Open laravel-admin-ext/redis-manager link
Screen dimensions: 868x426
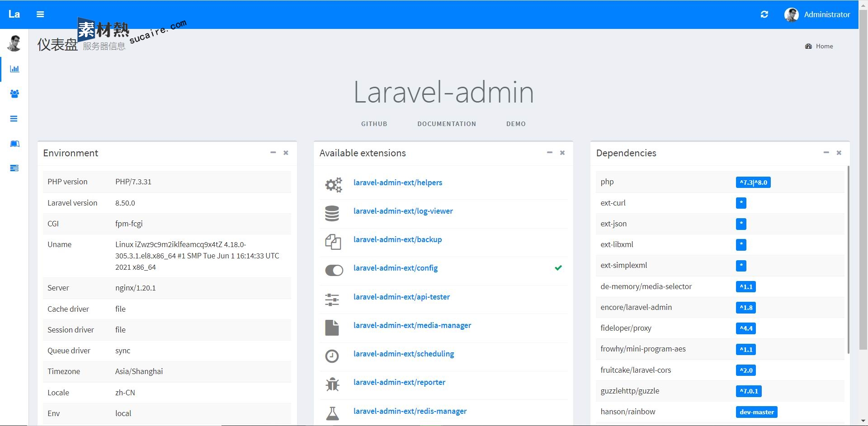tap(410, 411)
